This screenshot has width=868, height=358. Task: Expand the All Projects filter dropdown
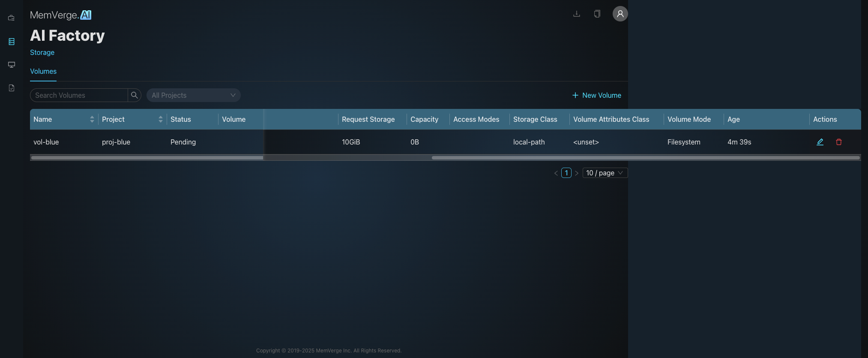click(x=193, y=95)
